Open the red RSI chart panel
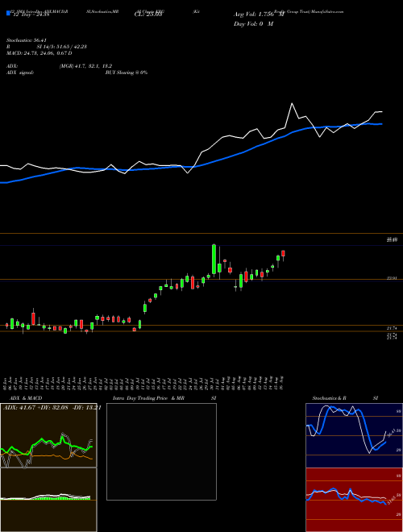 [354, 500]
